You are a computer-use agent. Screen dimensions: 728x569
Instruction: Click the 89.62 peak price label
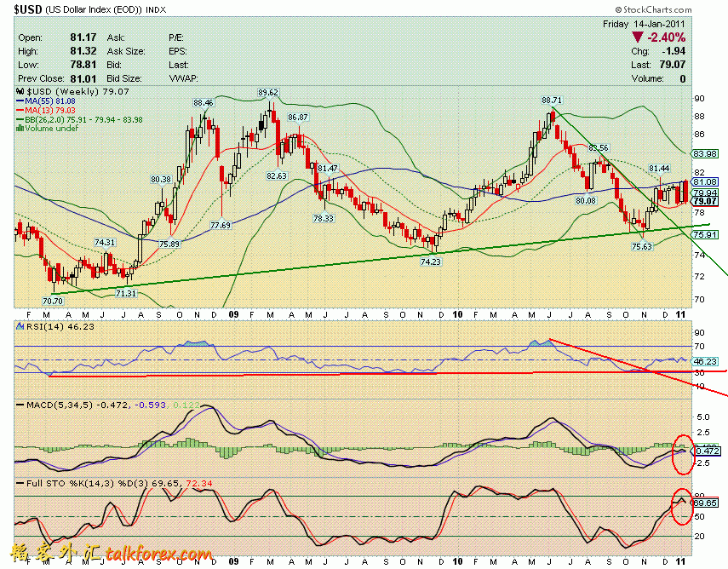[x=268, y=93]
